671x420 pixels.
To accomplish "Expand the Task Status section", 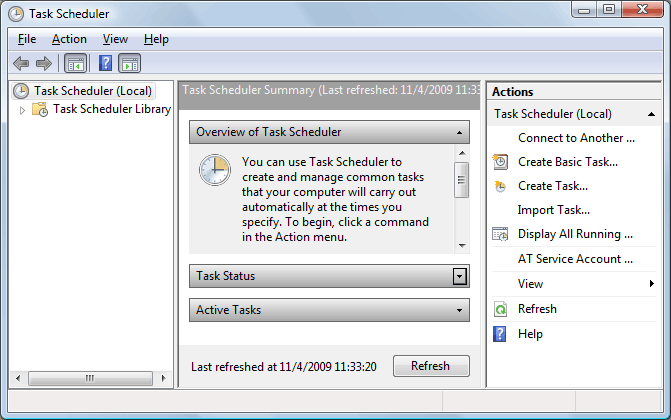I will point(459,277).
